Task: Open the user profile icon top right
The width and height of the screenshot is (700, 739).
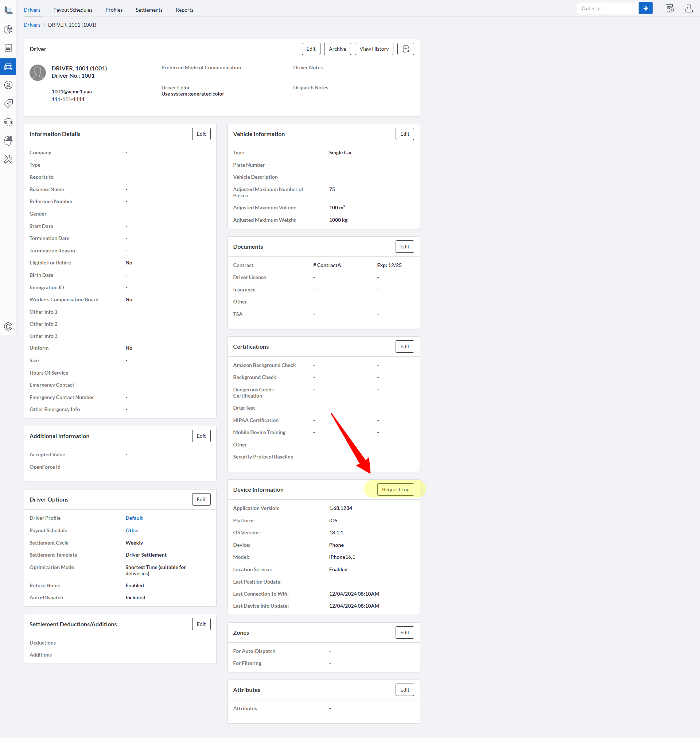Action: (688, 8)
